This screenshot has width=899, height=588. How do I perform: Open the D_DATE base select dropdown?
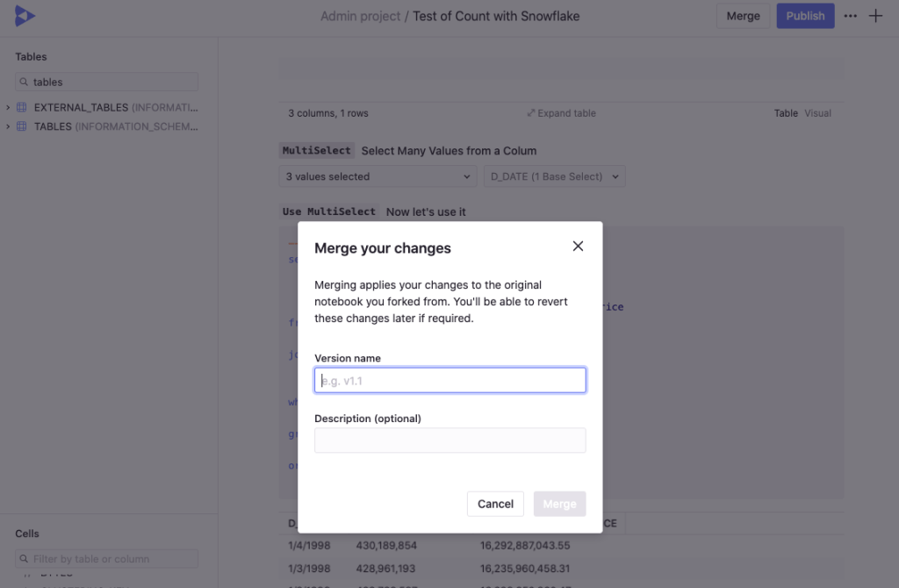[554, 176]
